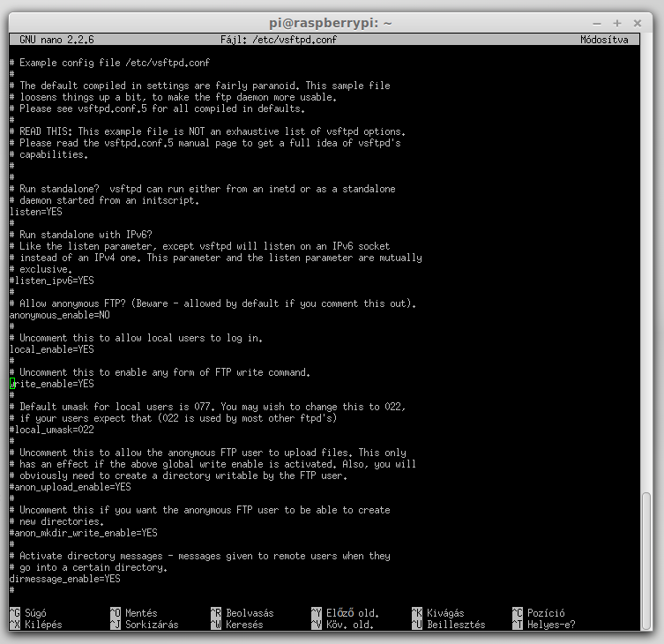Click the ^U Beillesztés shortcut

tap(449, 625)
